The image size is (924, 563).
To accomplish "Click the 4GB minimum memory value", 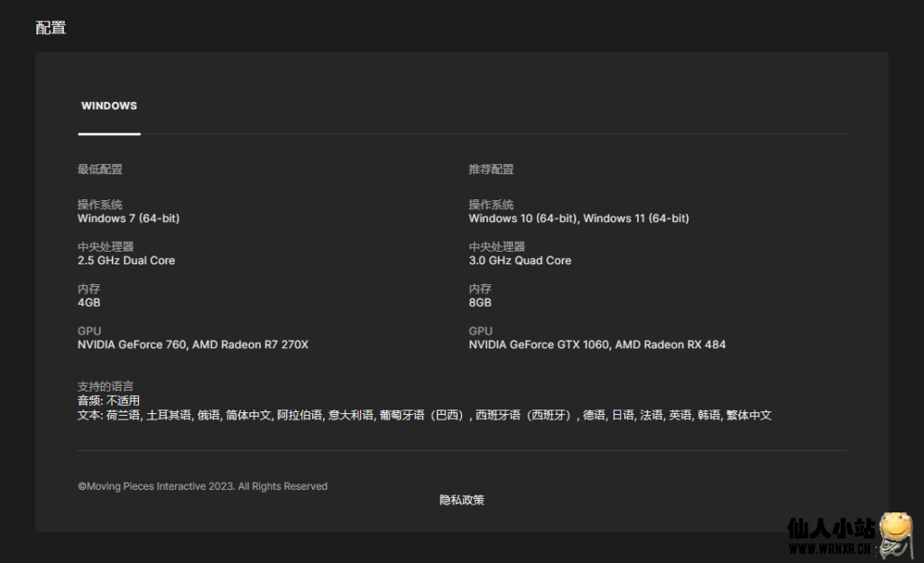I will [x=88, y=303].
